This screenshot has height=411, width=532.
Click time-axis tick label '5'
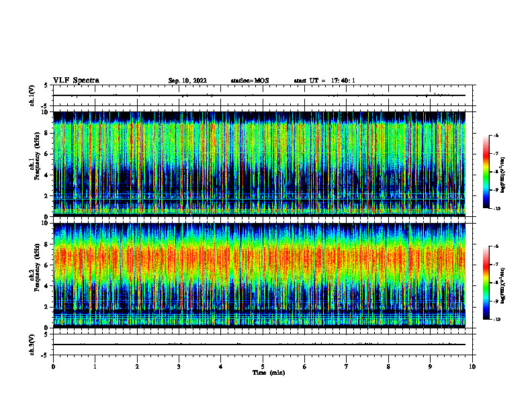[x=263, y=367]
